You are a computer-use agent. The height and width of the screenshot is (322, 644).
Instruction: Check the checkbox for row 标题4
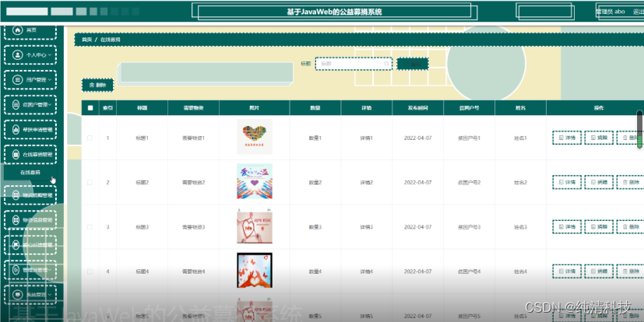(90, 271)
